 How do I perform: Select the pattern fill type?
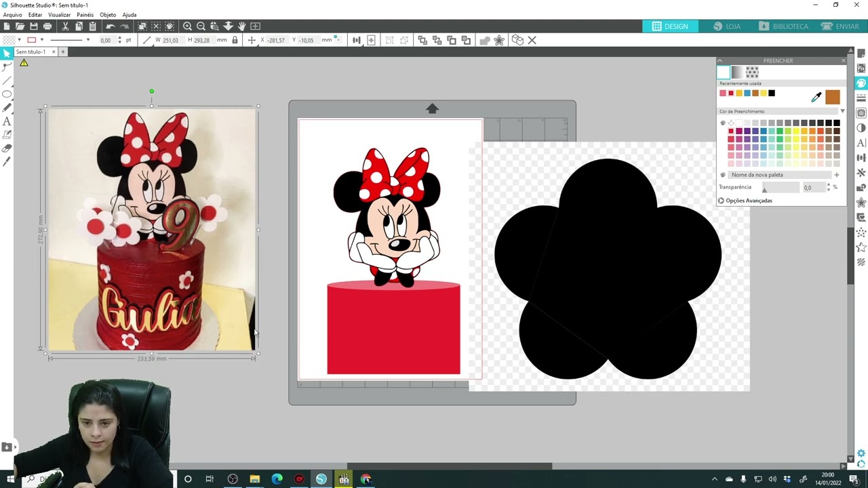pyautogui.click(x=752, y=72)
